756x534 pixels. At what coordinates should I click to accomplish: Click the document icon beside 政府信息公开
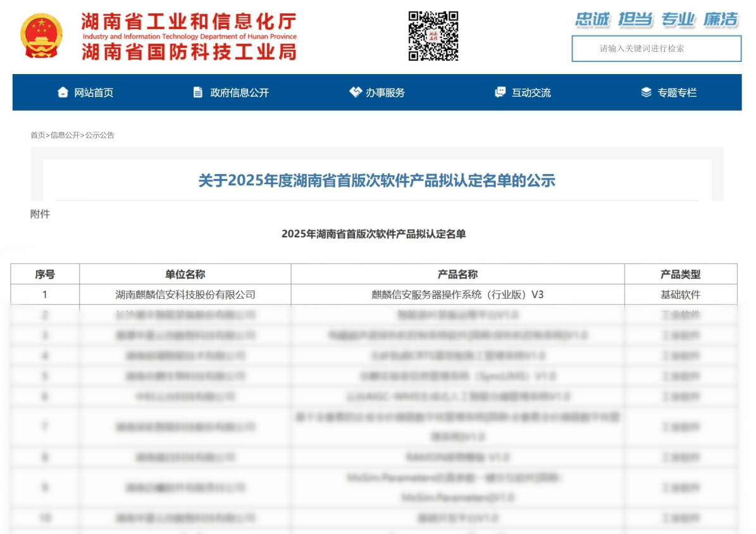click(198, 92)
